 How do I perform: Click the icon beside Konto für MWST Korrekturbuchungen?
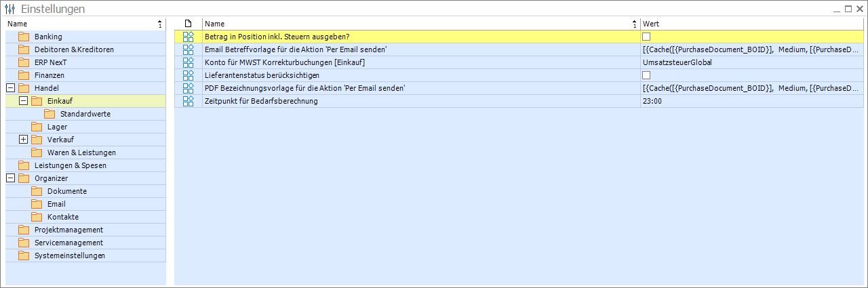(189, 62)
